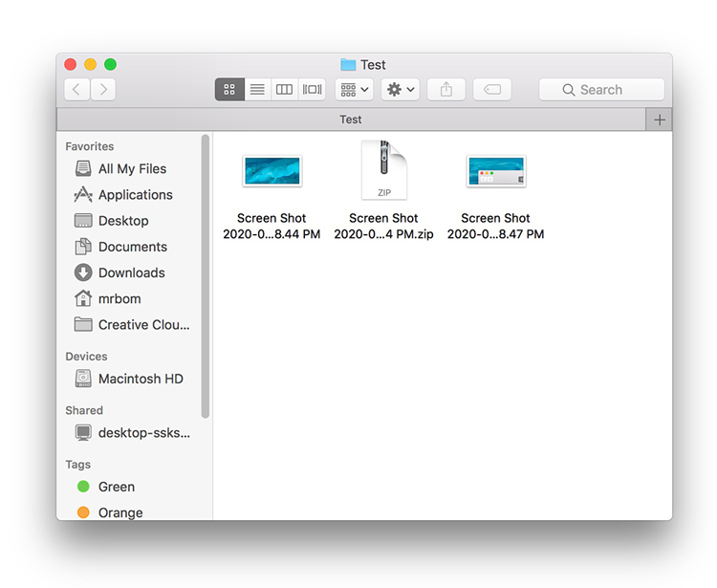Click the Share toolbar button

446,89
